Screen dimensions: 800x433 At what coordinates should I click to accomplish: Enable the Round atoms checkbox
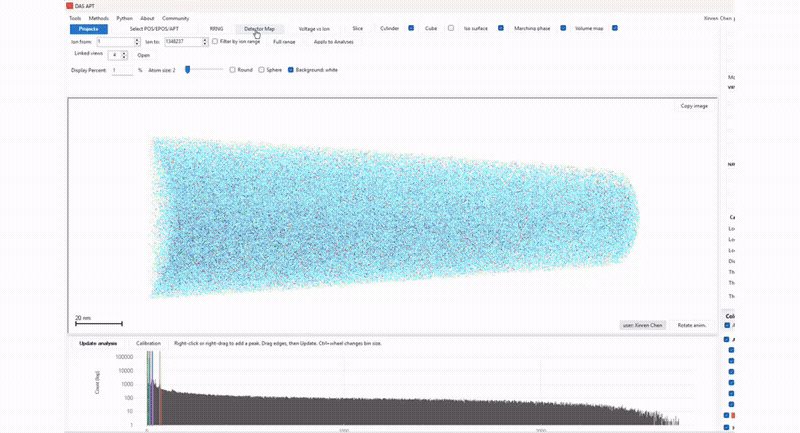[x=233, y=70]
